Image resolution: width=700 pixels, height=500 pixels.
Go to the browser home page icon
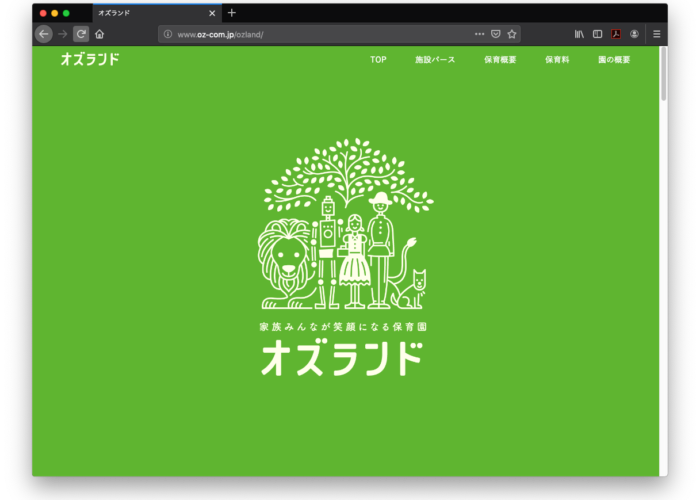99,34
